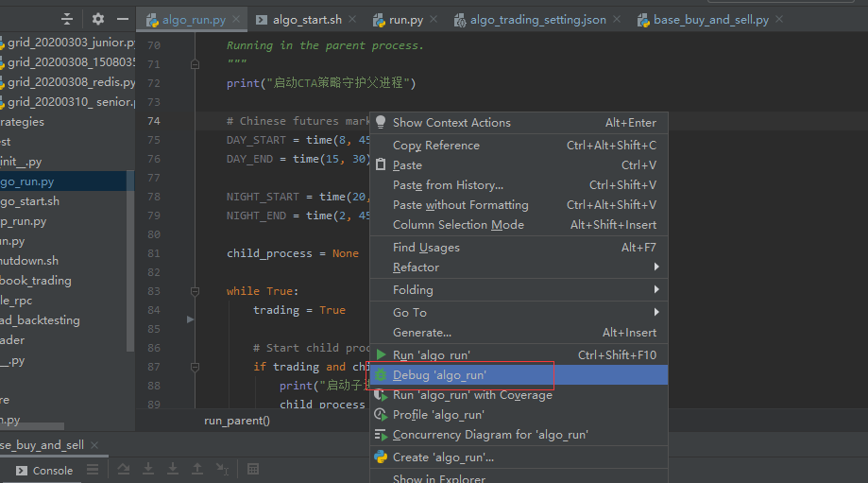Select the highlighted algo_run.py tree item
This screenshot has height=483, width=868.
tap(63, 181)
